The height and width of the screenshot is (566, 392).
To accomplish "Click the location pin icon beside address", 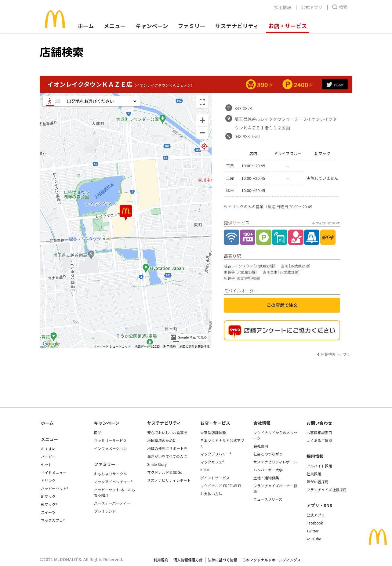I will click(229, 119).
